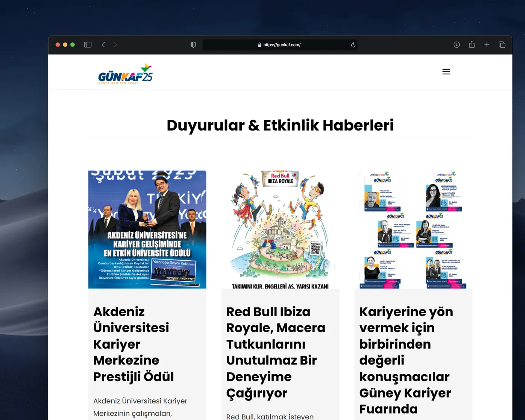Open the privacy shield report icon
Image resolution: width=525 pixels, height=420 pixels.
pos(193,45)
